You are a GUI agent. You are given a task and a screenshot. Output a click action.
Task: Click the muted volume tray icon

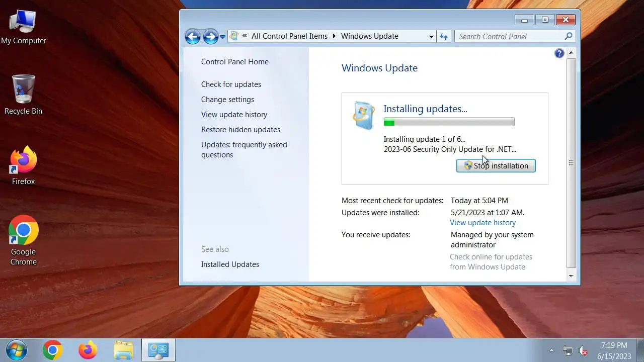tap(583, 350)
